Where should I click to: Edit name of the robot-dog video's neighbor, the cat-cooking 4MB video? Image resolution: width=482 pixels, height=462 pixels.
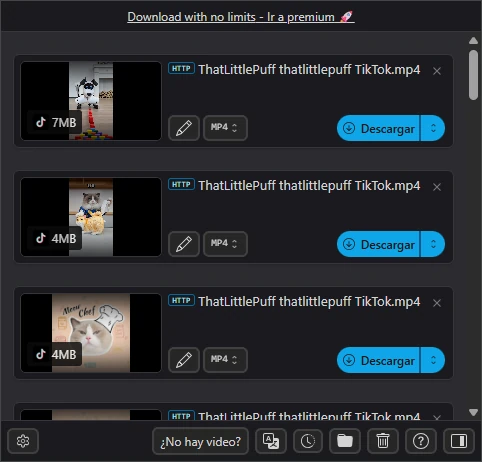pyautogui.click(x=184, y=244)
